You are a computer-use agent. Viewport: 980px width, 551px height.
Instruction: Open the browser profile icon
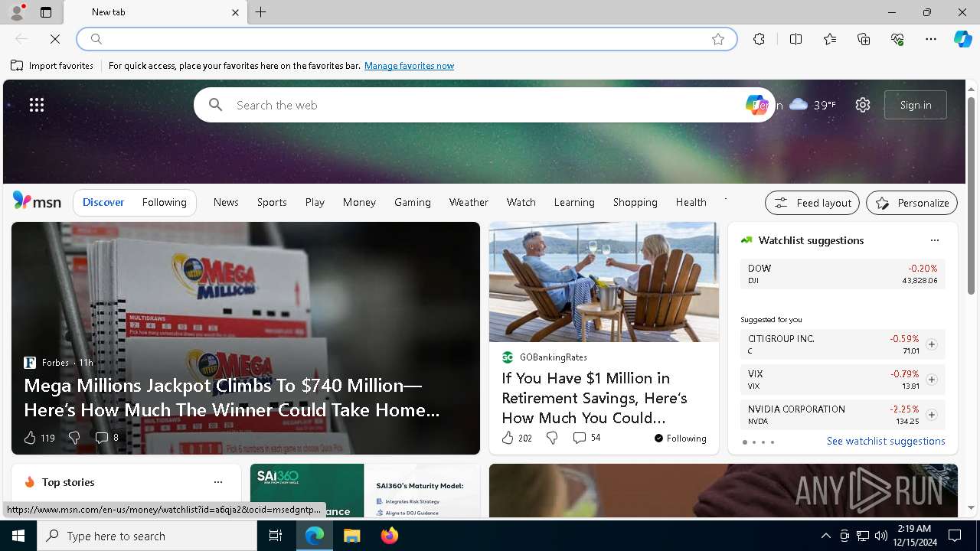tap(17, 12)
